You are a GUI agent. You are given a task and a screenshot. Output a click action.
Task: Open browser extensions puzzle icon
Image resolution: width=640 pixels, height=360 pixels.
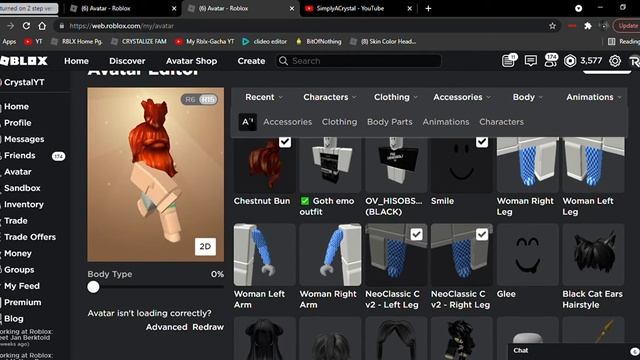(x=588, y=26)
